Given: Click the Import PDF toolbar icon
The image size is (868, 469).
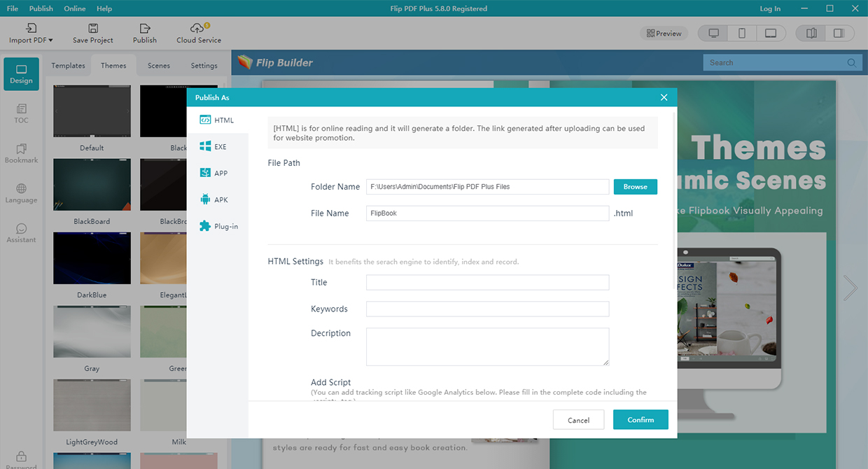Looking at the screenshot, I should 31,28.
